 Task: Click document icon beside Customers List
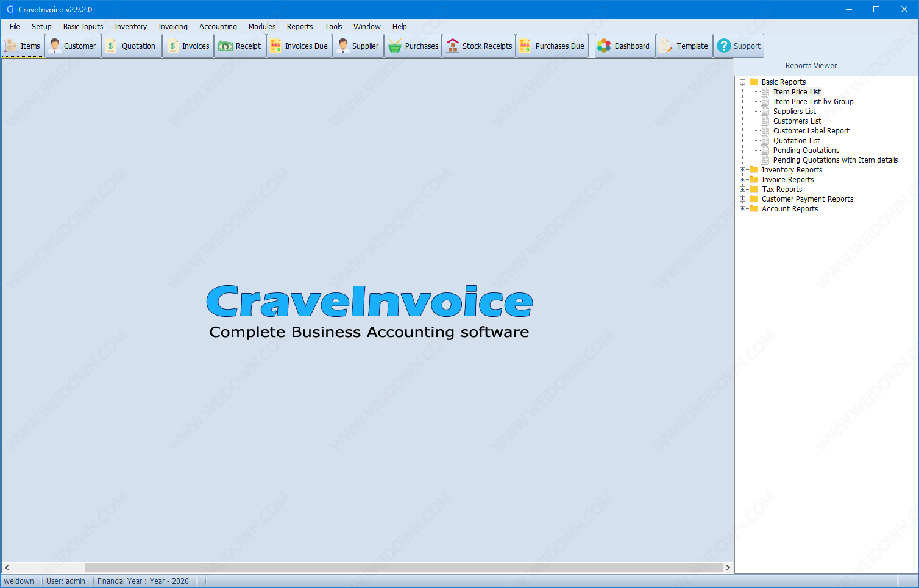point(765,121)
